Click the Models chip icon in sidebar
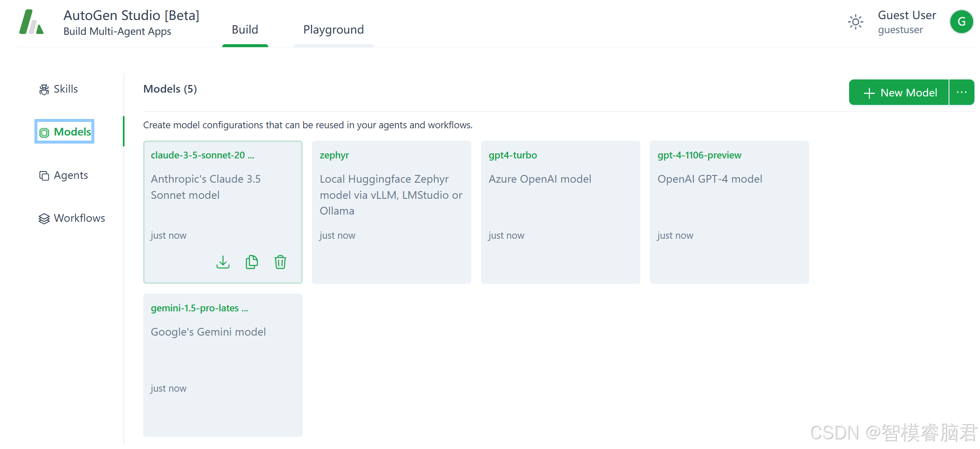The width and height of the screenshot is (980, 449). click(x=44, y=133)
